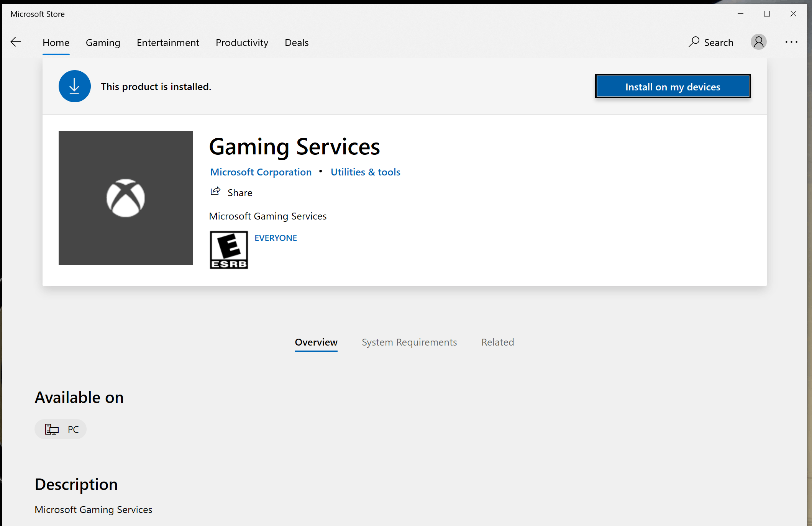Click the Xbox Gaming Services app thumbnail
The width and height of the screenshot is (812, 526).
(x=126, y=198)
